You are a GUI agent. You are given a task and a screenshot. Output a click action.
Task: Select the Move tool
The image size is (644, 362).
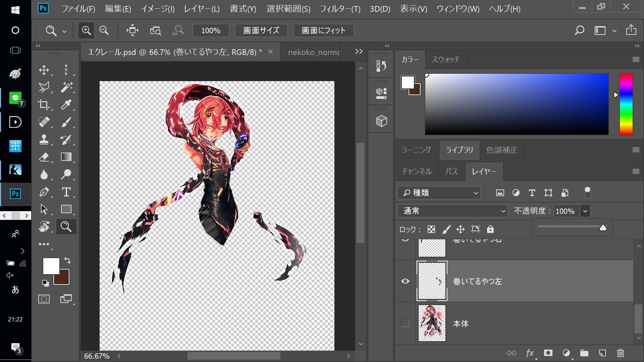(44, 70)
